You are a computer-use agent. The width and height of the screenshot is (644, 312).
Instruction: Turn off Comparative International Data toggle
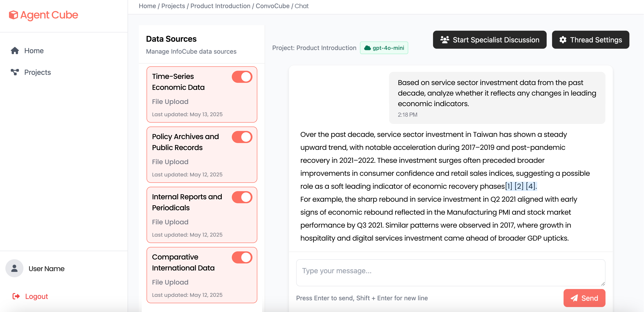point(242,258)
